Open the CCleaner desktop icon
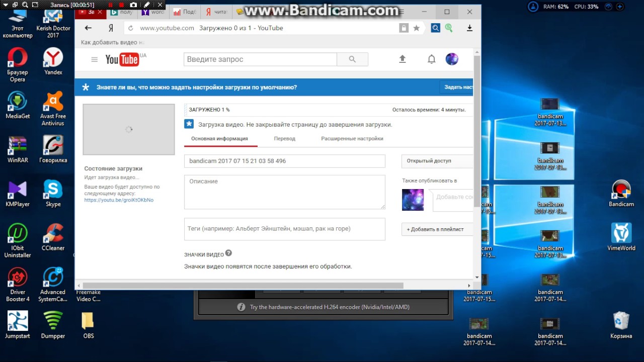Screen dimensions: 644x362 tap(53, 237)
